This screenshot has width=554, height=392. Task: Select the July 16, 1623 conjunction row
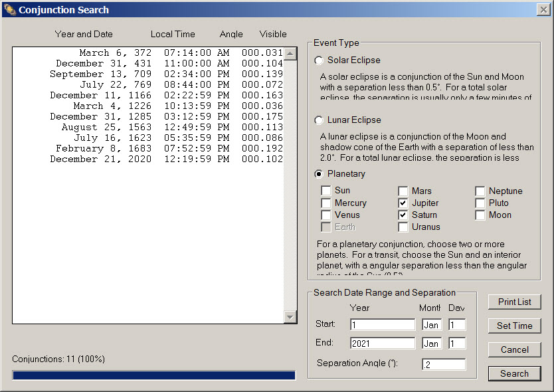[x=148, y=138]
